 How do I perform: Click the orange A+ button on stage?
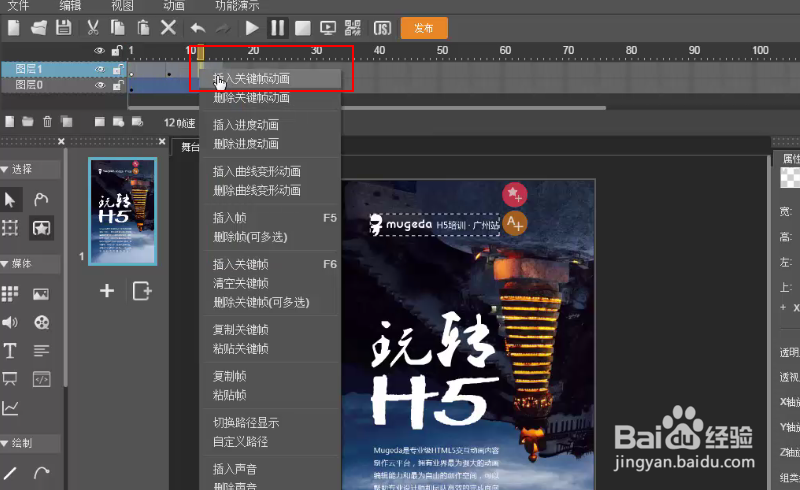(514, 224)
